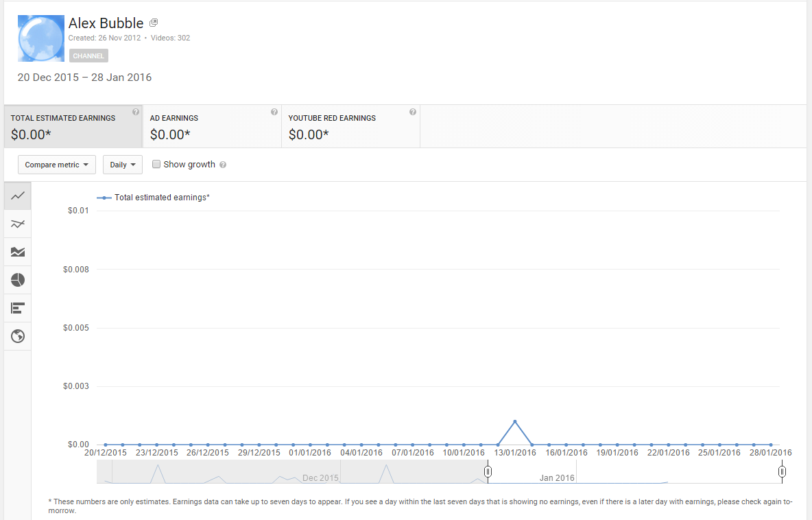The height and width of the screenshot is (520, 812).
Task: Click the left date range slider handle
Action: (x=488, y=472)
